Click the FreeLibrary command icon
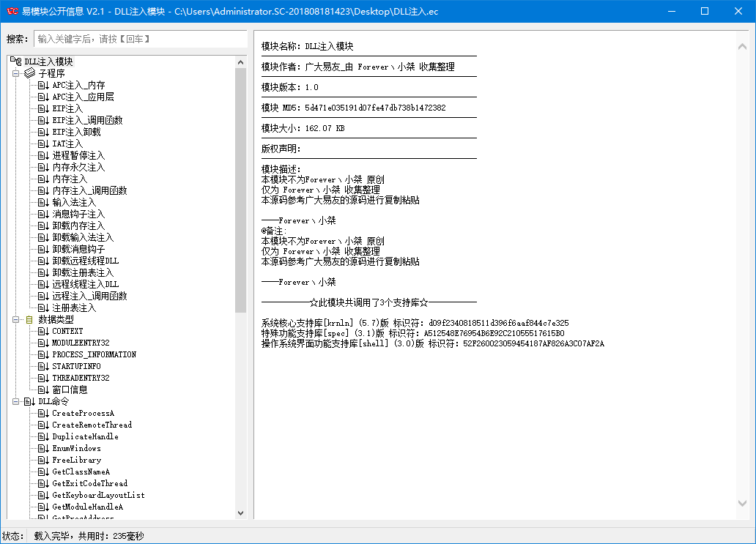Image resolution: width=756 pixels, height=544 pixels. 42,460
